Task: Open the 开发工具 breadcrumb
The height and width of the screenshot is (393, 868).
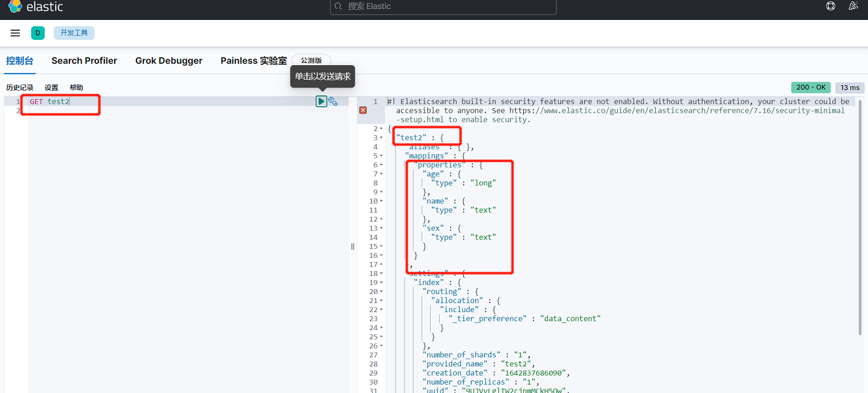Action: coord(74,33)
